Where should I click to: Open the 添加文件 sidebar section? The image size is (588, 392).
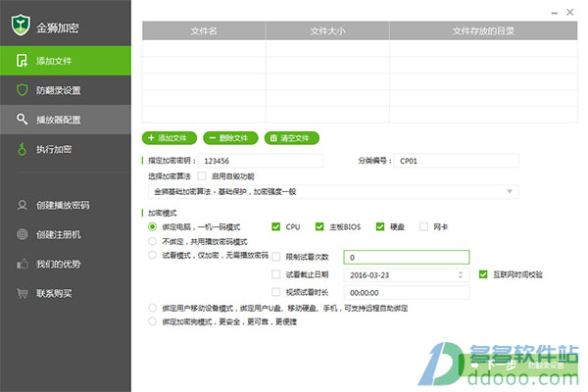66,61
